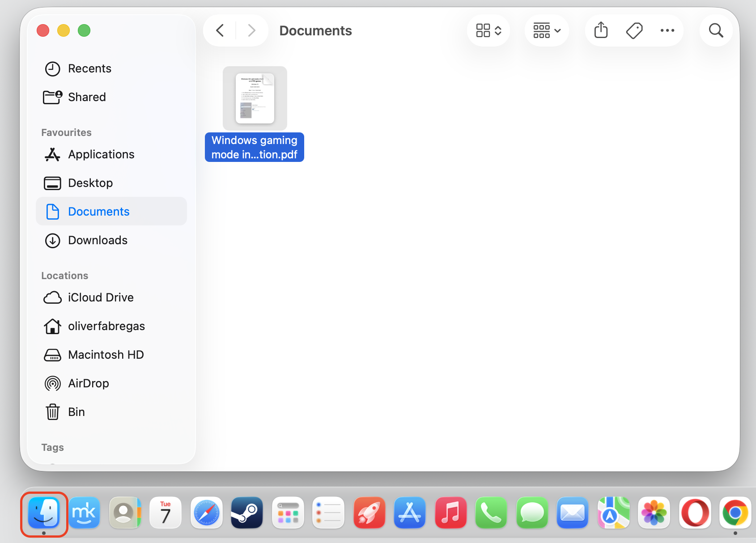The width and height of the screenshot is (756, 543).
Task: Open Reminders from the Dock
Action: coord(328,513)
